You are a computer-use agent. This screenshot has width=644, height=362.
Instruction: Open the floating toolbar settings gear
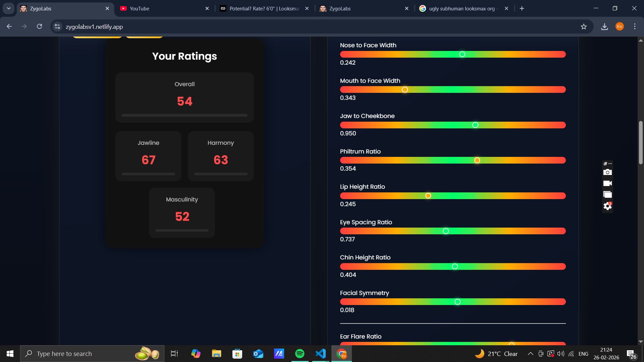[x=607, y=206]
